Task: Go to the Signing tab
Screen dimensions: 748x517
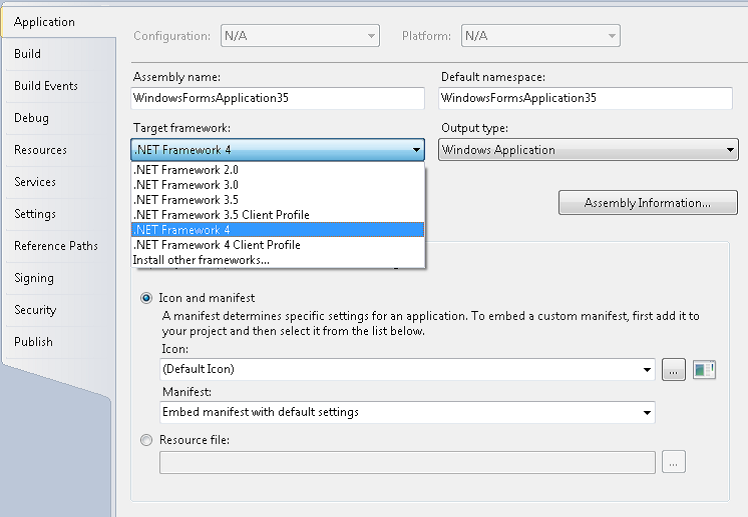Action: coord(58,278)
